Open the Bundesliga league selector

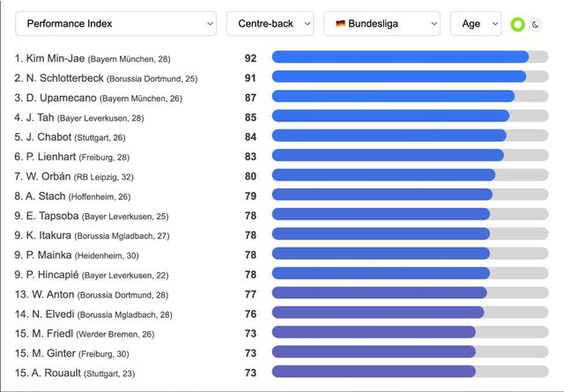[x=382, y=24]
